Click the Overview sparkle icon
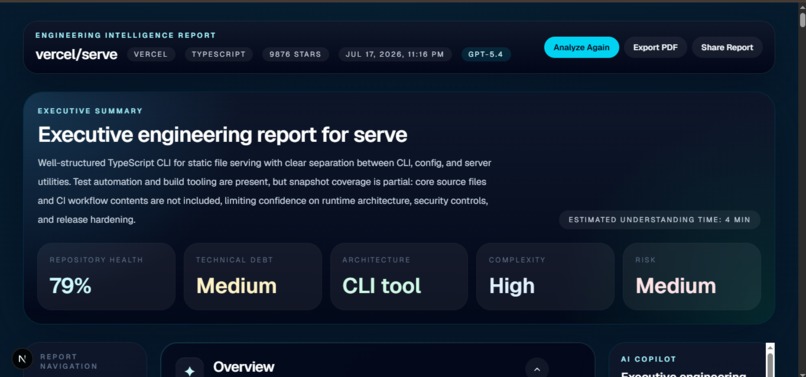Viewport: 806px width, 377px height. (x=190, y=371)
